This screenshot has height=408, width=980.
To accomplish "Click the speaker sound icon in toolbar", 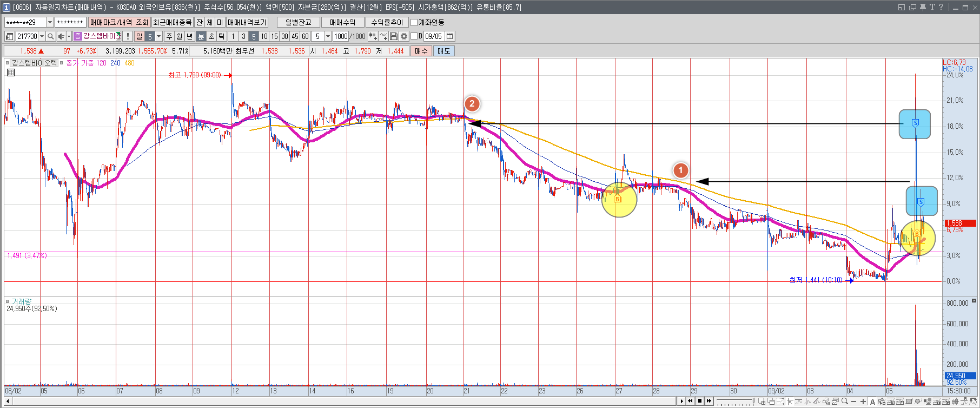I will pos(61,36).
